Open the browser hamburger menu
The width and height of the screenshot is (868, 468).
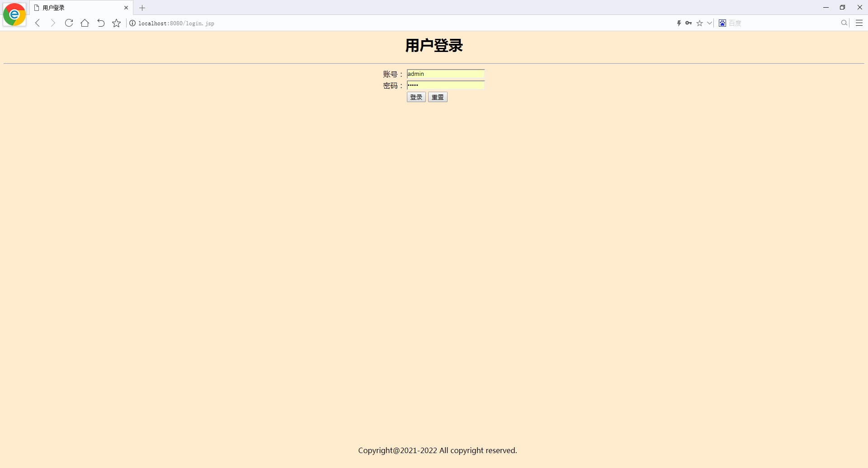tap(859, 23)
